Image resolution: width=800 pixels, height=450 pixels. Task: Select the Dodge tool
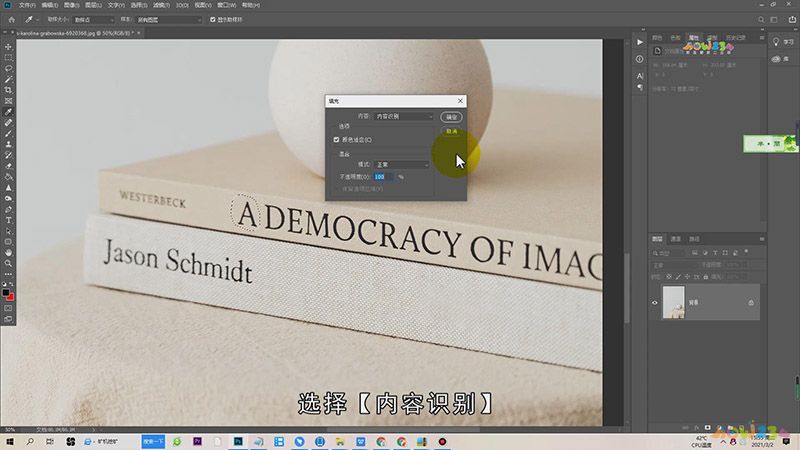click(8, 198)
